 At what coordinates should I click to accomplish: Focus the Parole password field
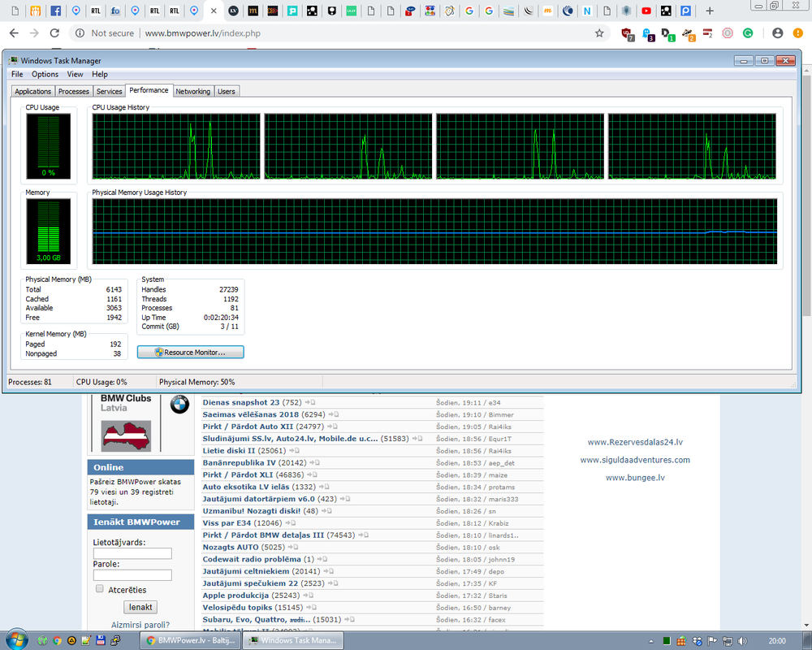(132, 574)
